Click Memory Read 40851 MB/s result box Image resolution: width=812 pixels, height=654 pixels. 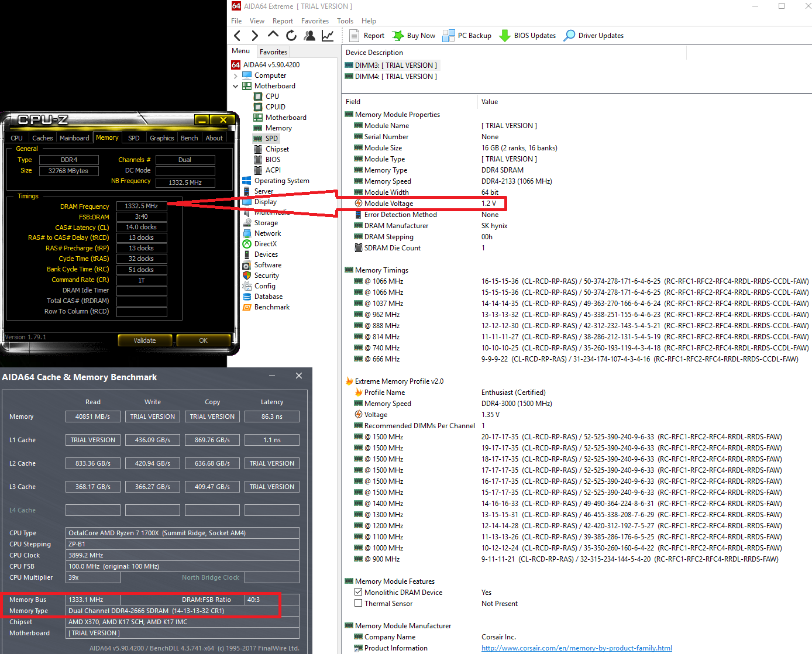[93, 417]
